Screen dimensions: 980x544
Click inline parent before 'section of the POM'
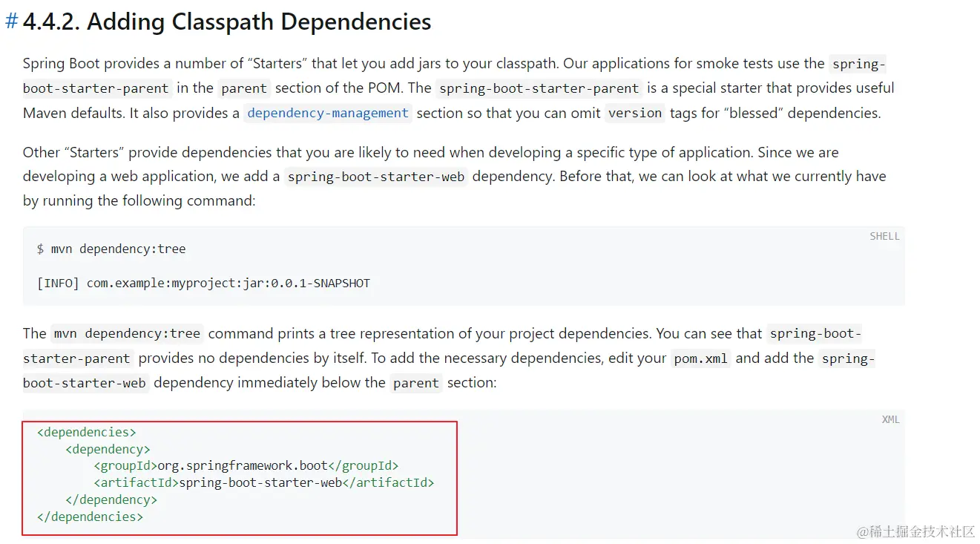(x=244, y=88)
